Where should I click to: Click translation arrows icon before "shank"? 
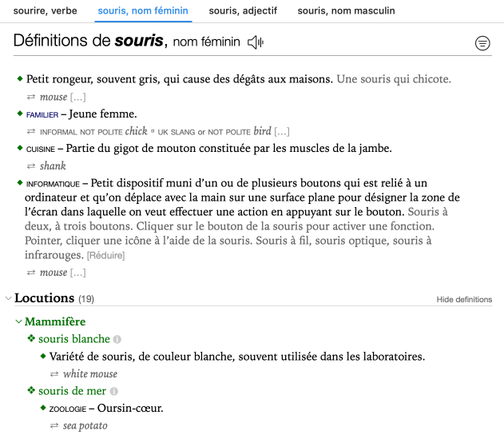click(32, 166)
